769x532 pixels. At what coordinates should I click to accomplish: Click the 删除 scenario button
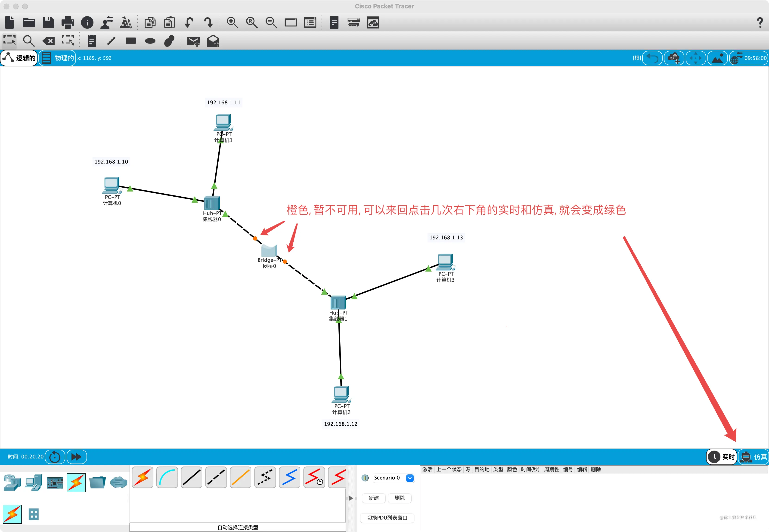click(x=400, y=498)
